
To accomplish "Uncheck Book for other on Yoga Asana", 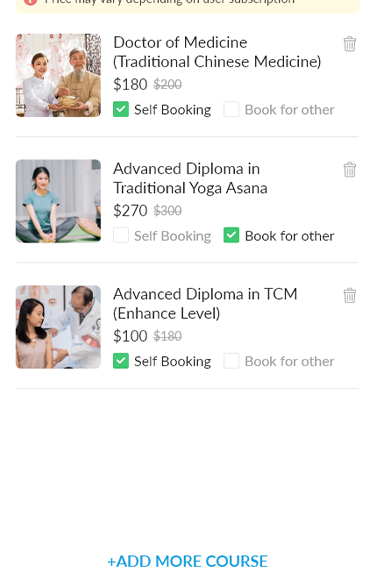I will (231, 235).
